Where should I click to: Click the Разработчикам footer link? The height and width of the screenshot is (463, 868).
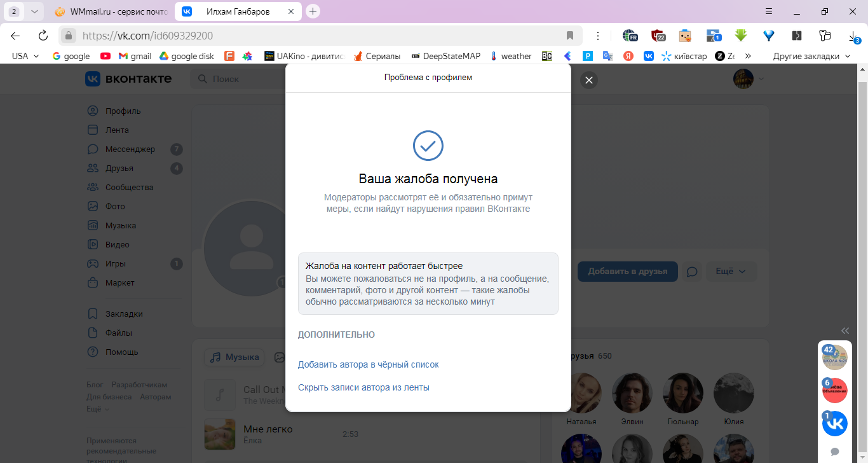(x=139, y=385)
